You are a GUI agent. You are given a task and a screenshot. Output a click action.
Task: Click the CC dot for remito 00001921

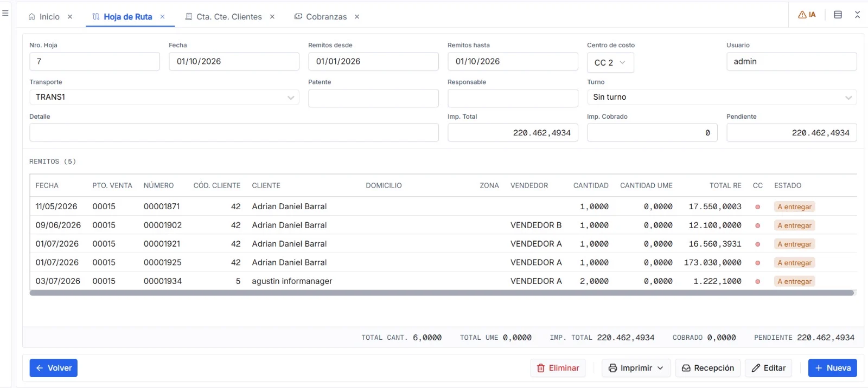(758, 244)
